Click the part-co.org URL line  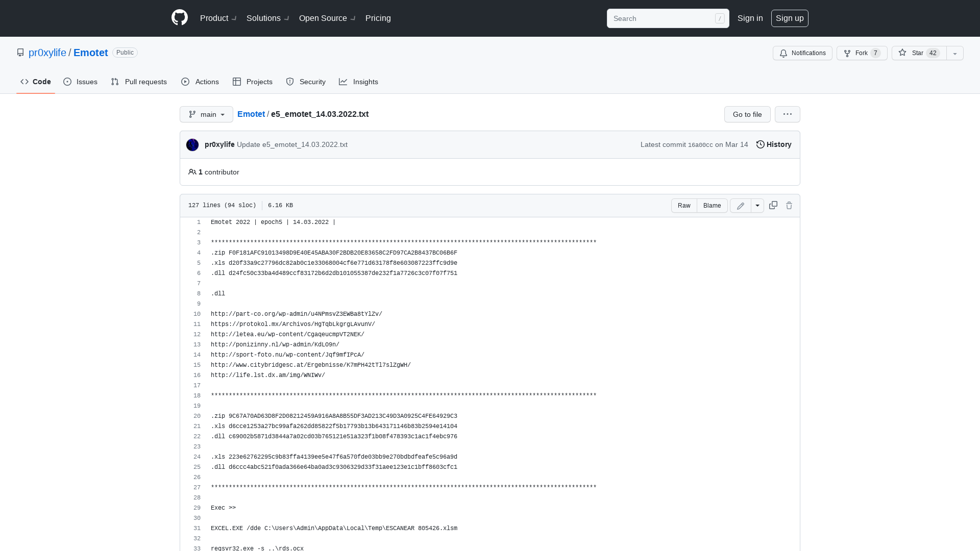[297, 314]
